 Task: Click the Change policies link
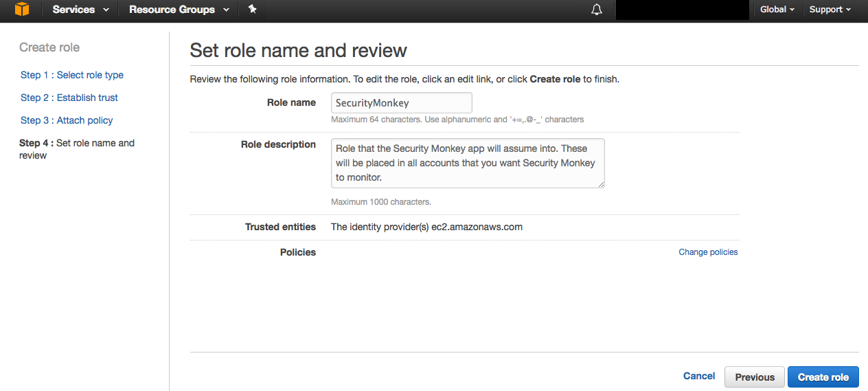point(708,252)
